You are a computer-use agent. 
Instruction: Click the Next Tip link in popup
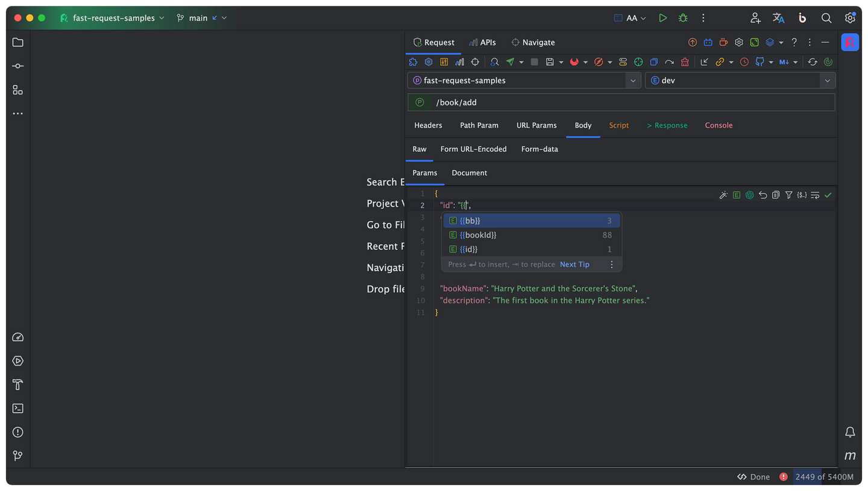574,264
